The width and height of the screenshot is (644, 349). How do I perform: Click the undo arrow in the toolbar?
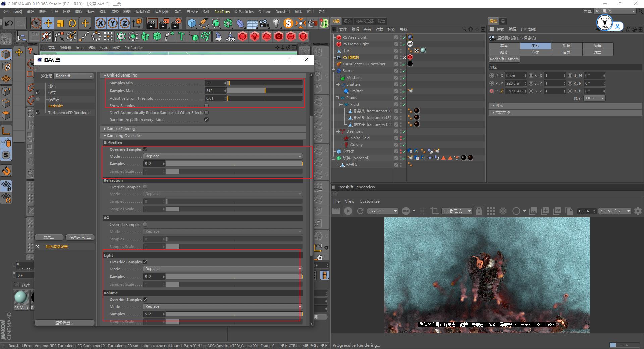9,23
